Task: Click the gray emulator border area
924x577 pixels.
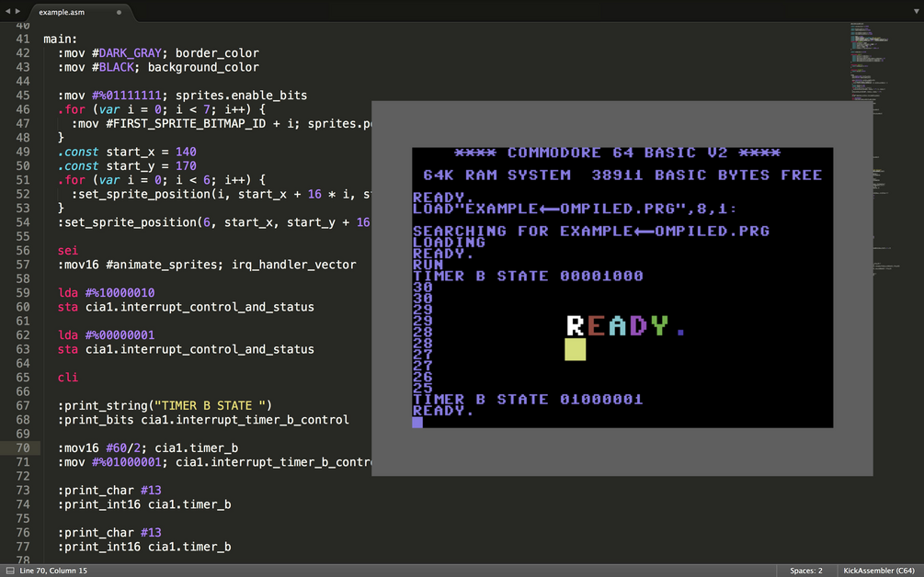Action: pyautogui.click(x=622, y=452)
